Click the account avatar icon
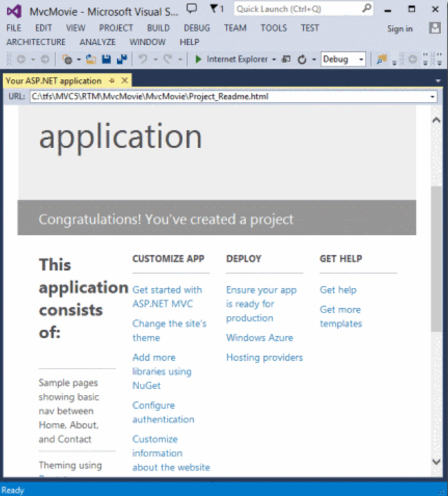The height and width of the screenshot is (496, 448). pyautogui.click(x=435, y=28)
